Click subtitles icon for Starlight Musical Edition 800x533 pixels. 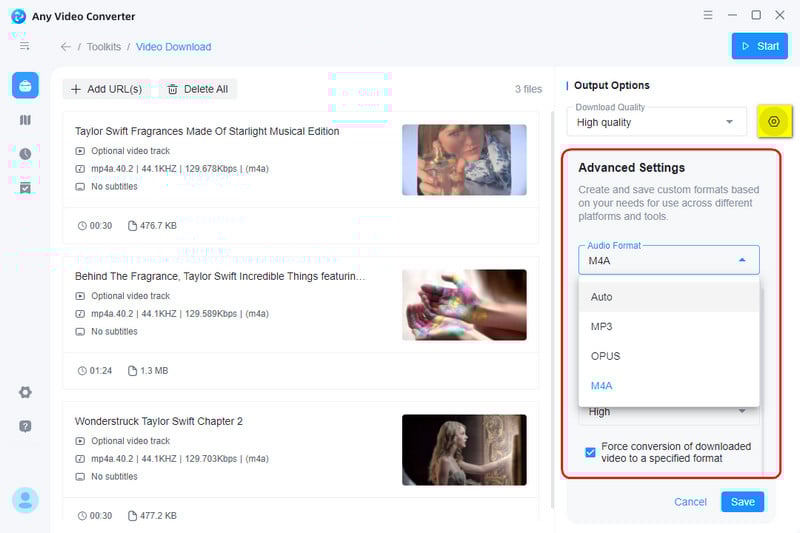coord(80,187)
